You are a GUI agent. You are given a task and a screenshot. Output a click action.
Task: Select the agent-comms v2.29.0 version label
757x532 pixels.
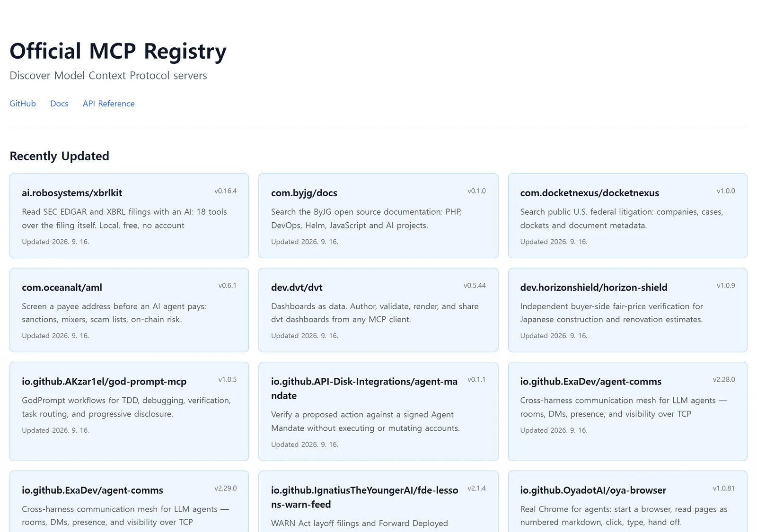(x=226, y=488)
